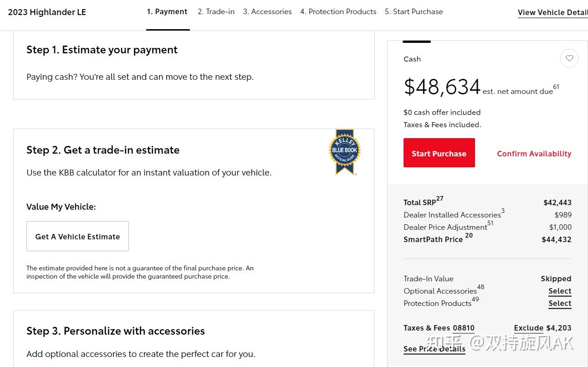Click the heart favorite icon
The image size is (588, 367).
(569, 58)
